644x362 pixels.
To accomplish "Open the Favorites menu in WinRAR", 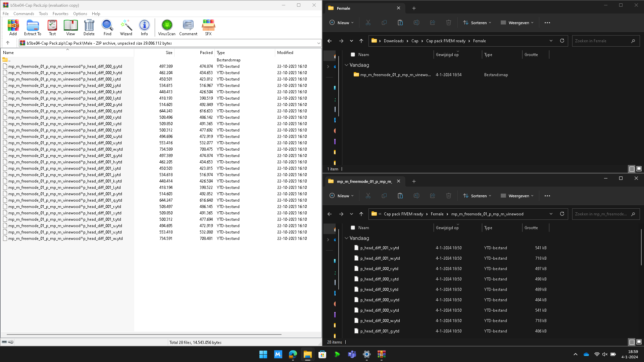I will (x=60, y=14).
